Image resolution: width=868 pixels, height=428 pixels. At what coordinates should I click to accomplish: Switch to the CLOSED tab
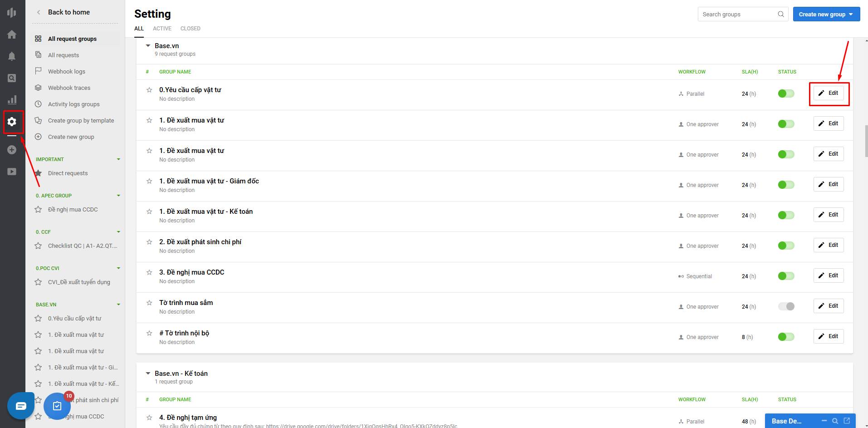click(190, 29)
